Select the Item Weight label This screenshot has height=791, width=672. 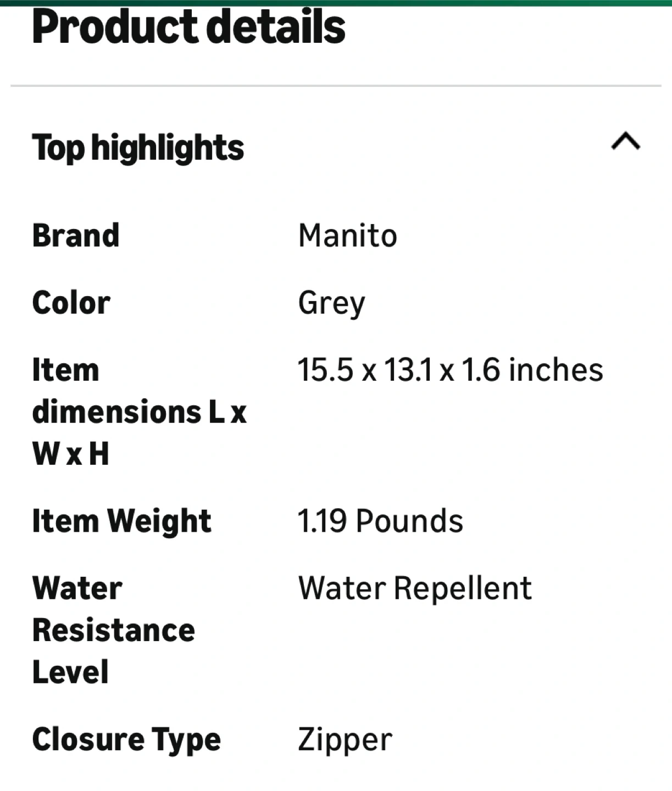click(x=121, y=521)
